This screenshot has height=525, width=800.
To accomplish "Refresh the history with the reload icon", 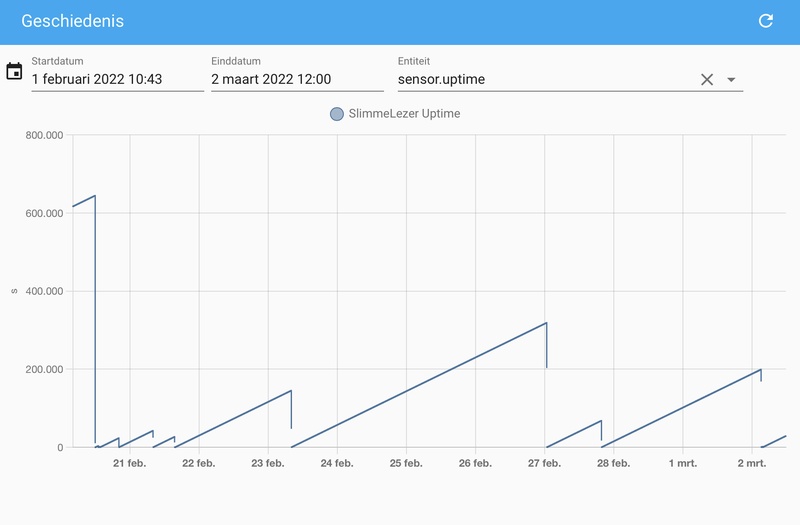I will coord(765,21).
